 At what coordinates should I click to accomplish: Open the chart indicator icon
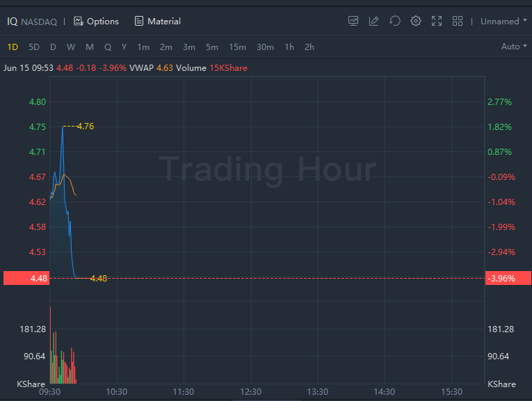coord(353,21)
